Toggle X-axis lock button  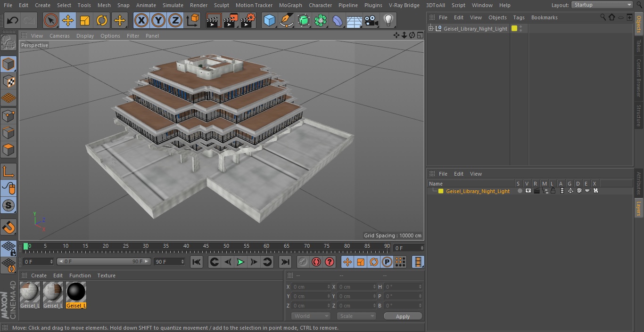click(141, 20)
